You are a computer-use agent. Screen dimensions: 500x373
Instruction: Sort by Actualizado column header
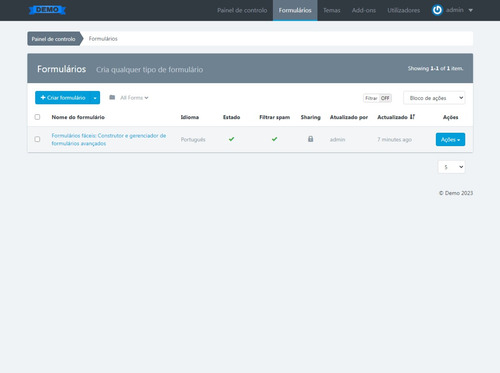[392, 117]
